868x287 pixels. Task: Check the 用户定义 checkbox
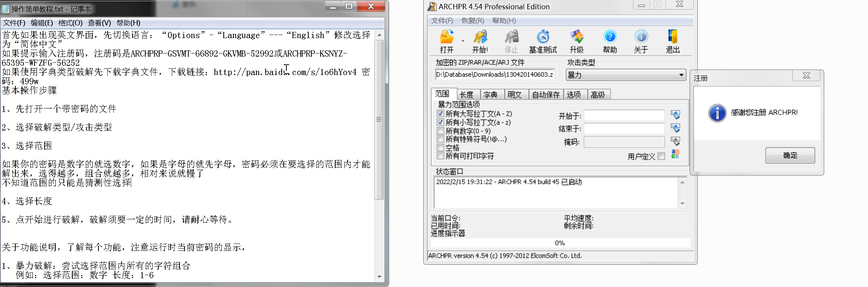tap(661, 156)
